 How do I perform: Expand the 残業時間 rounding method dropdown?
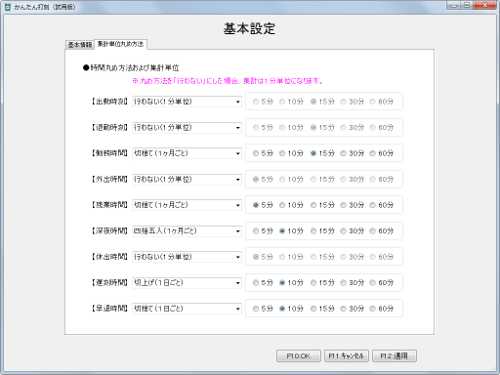pos(187,205)
